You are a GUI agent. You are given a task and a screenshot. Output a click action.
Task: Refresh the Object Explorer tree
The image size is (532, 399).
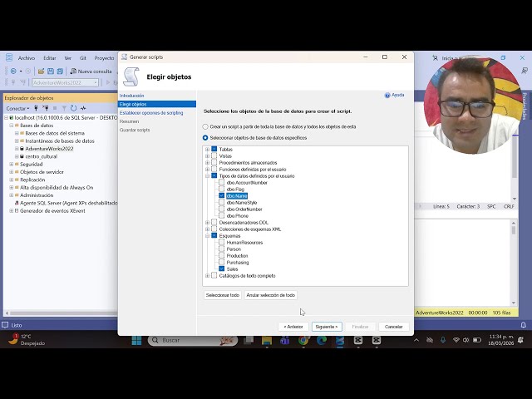click(73, 108)
